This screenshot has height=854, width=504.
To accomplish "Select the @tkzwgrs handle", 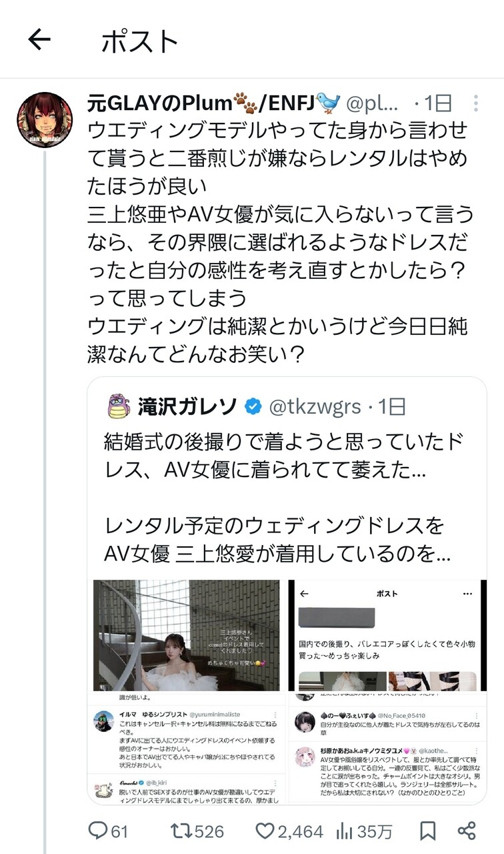I will click(315, 406).
